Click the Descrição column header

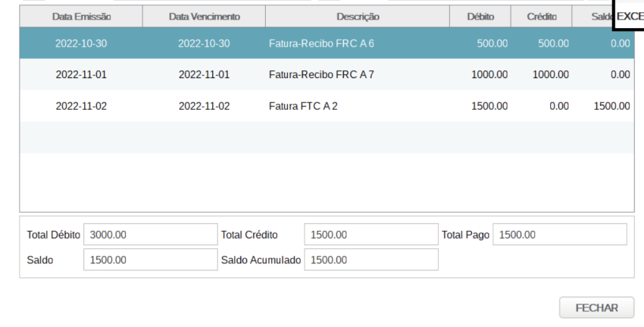click(358, 17)
